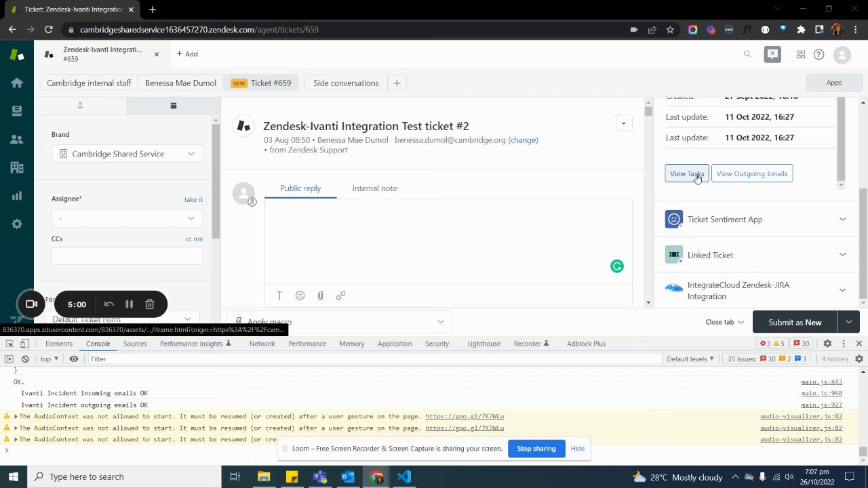Click the attach file paperclip icon
The image size is (868, 488).
click(x=320, y=296)
